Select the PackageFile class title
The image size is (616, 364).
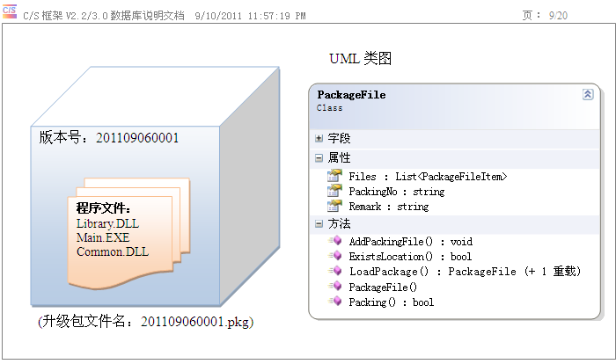[x=351, y=95]
